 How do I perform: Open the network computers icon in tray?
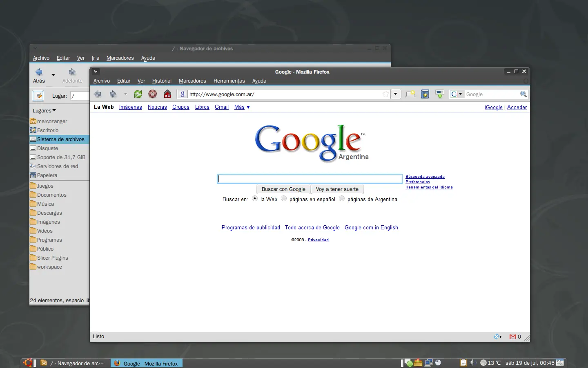(428, 363)
